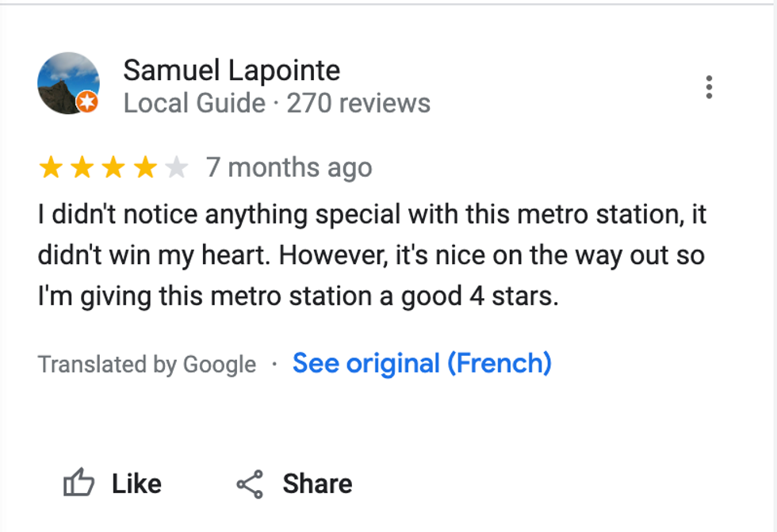777x532 pixels.
Task: Switch the review to its original French text
Action: click(421, 363)
